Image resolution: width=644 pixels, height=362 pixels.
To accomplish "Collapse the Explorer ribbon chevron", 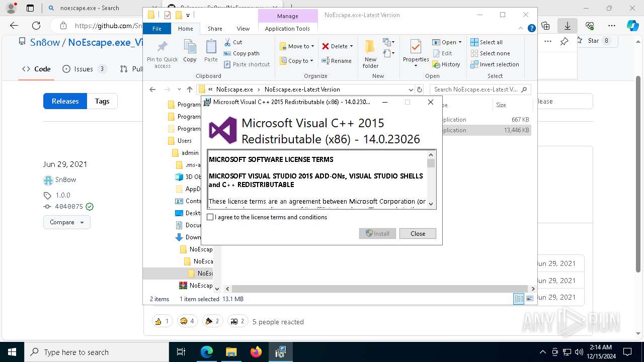I will pyautogui.click(x=521, y=29).
